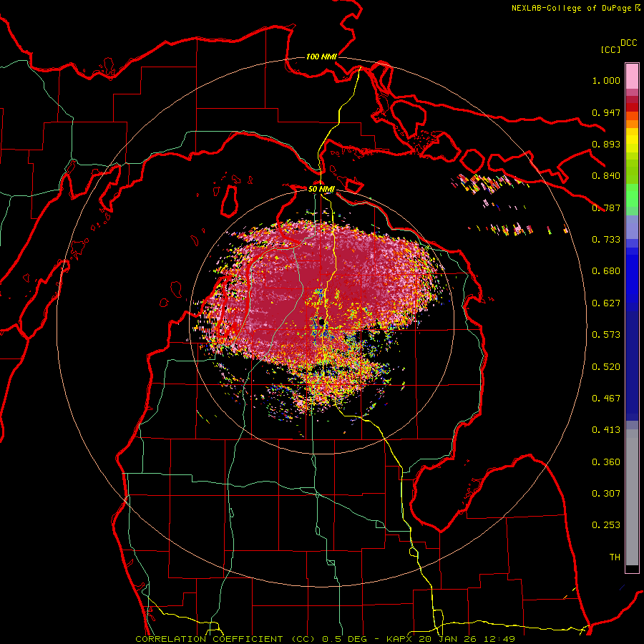Click the 0.893 legend value
Viewport: 644px width, 644px height.
(x=606, y=144)
